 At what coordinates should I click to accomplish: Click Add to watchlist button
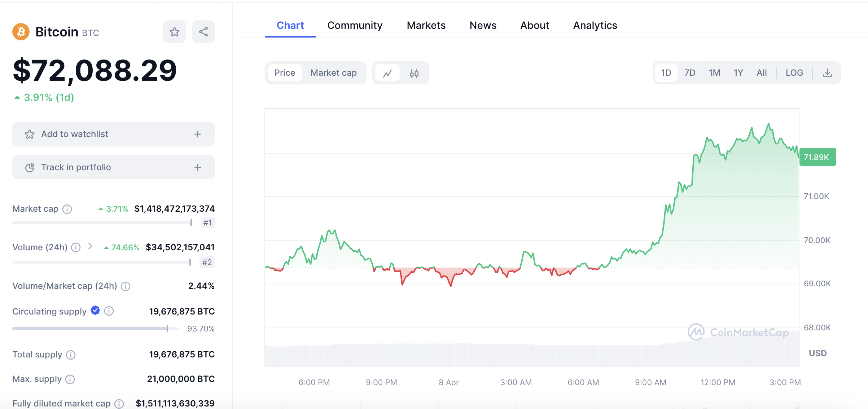(75, 134)
